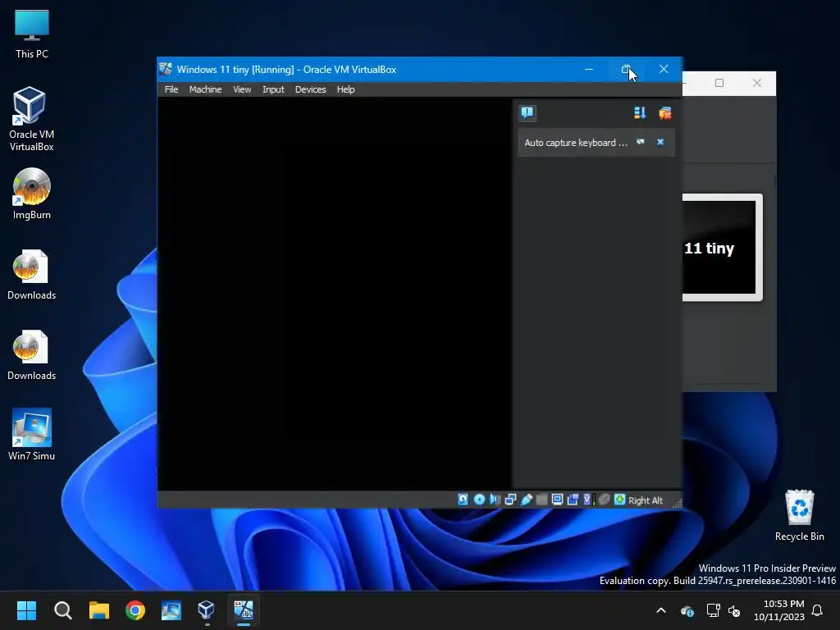
Task: Click the mouse integration status icon
Action: (605, 500)
